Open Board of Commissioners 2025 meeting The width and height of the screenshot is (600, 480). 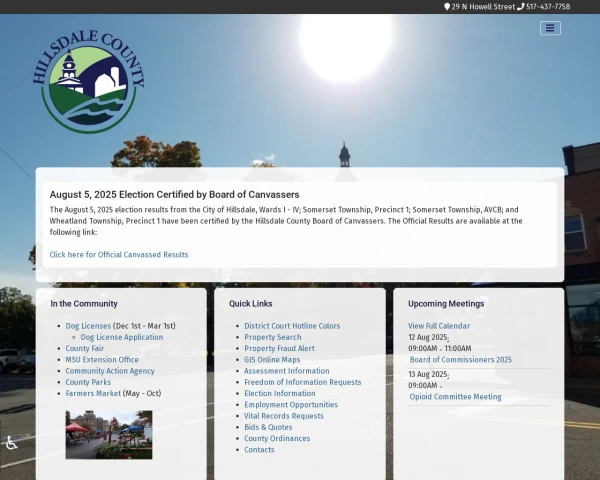[x=460, y=359]
